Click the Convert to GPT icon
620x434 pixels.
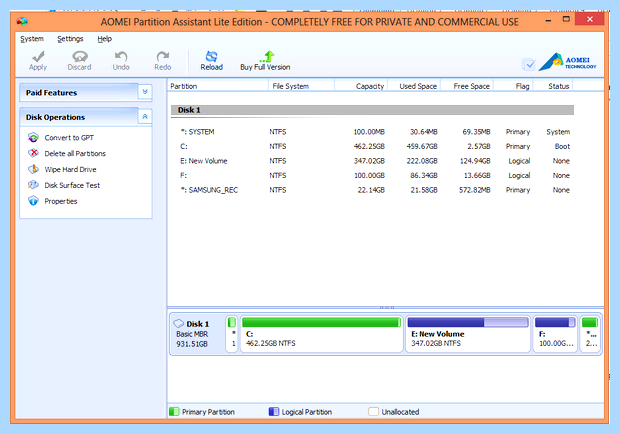33,138
